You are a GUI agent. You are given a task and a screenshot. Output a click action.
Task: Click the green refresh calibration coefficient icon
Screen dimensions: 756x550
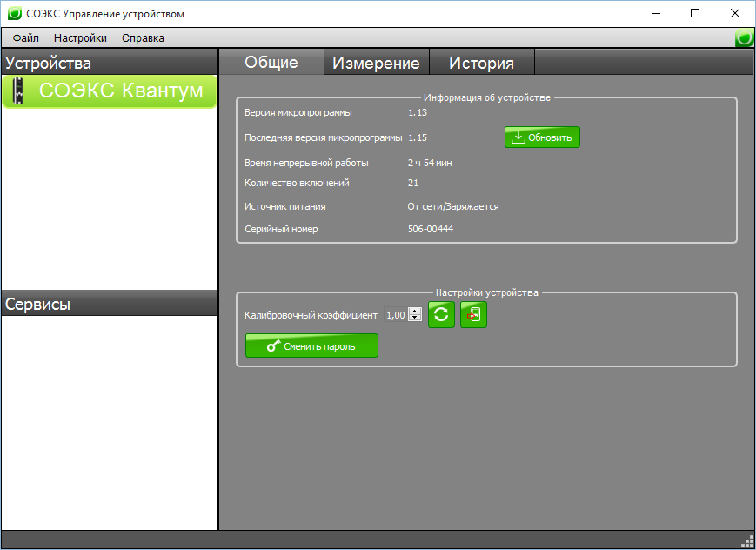click(441, 314)
